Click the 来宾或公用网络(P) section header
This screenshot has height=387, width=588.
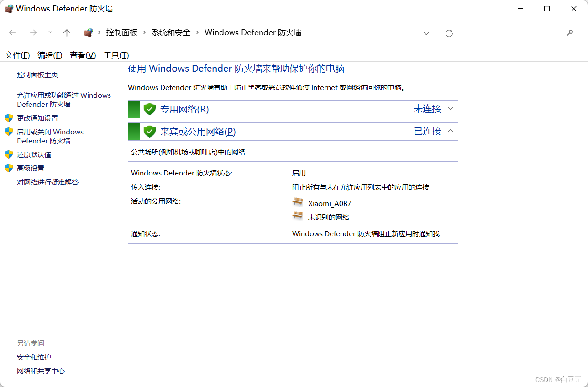click(x=293, y=132)
